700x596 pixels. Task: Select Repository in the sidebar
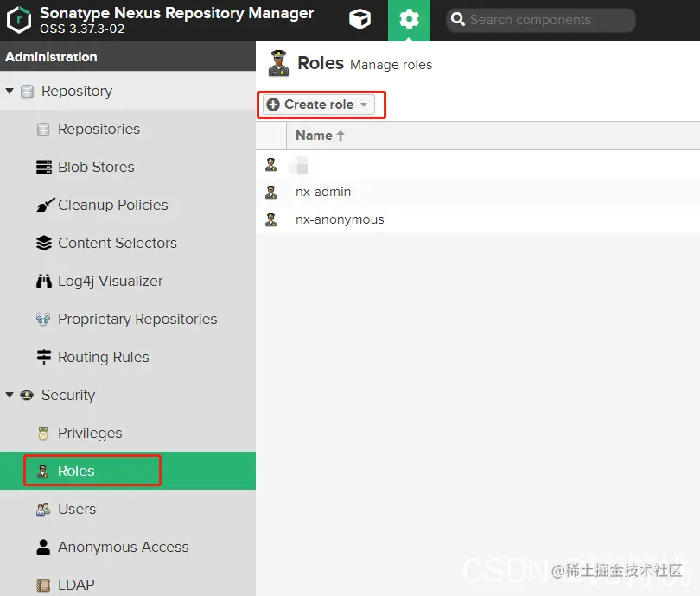click(77, 91)
